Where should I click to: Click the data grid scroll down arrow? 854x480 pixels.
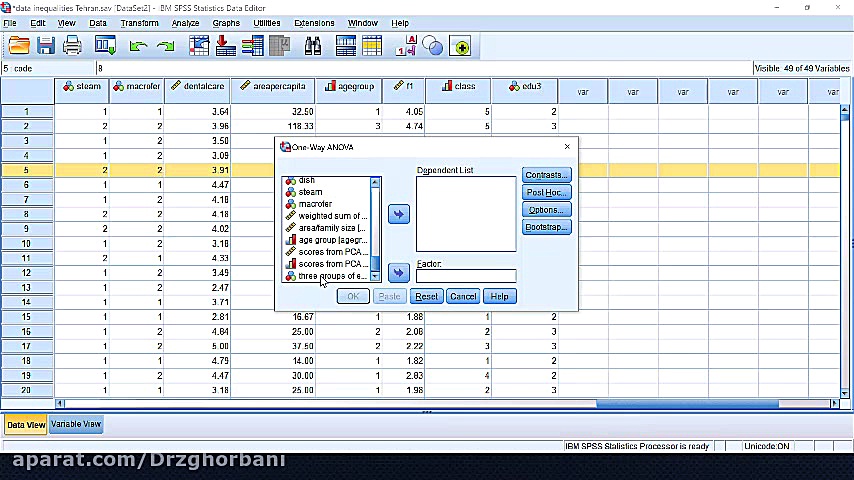(x=844, y=393)
